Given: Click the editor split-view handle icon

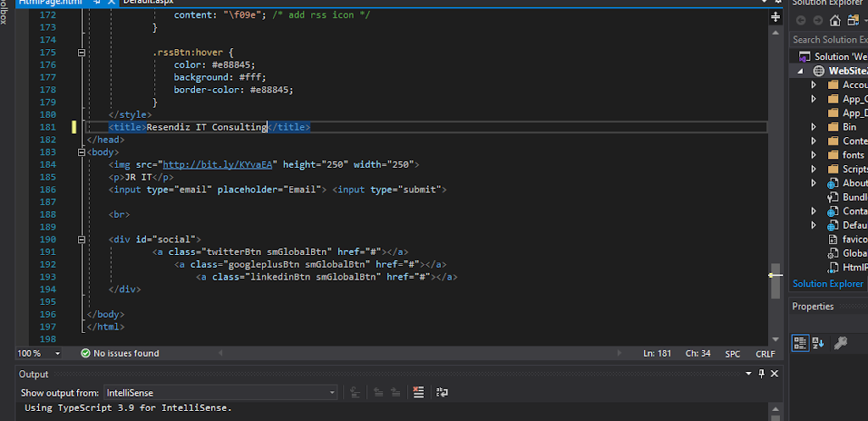Looking at the screenshot, I should [776, 17].
